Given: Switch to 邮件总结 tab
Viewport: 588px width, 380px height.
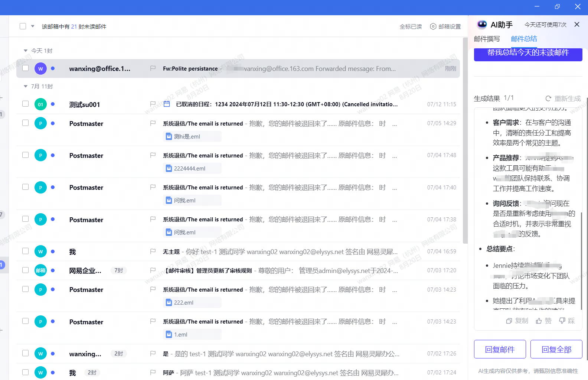Looking at the screenshot, I should 524,39.
